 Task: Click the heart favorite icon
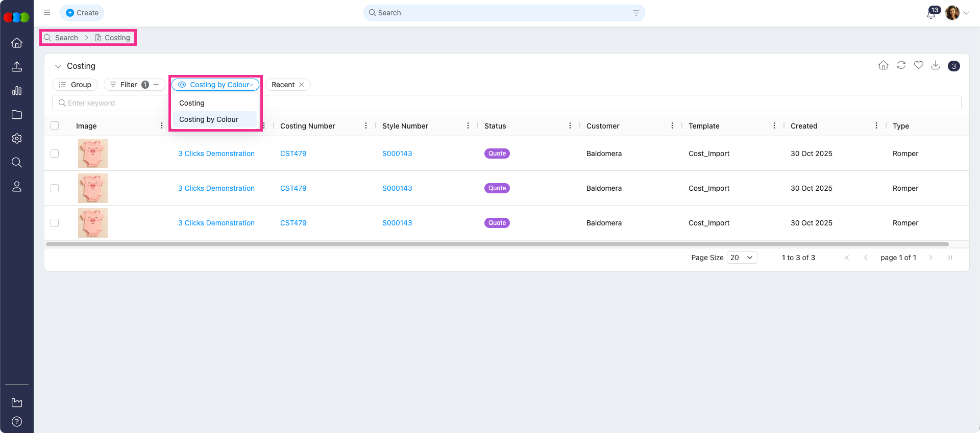pyautogui.click(x=919, y=65)
